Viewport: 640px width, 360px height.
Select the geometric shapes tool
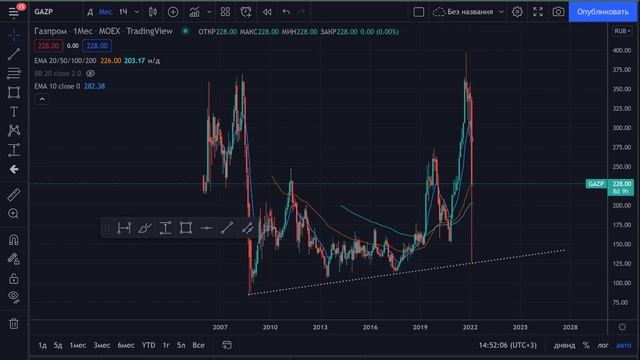14,92
